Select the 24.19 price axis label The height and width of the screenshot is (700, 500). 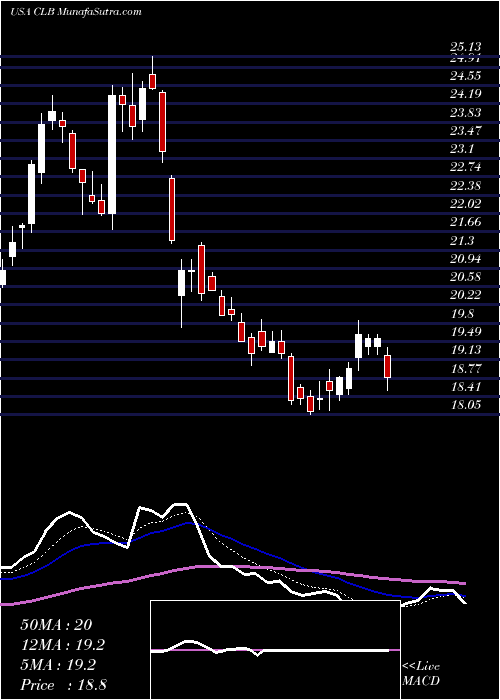coord(465,94)
